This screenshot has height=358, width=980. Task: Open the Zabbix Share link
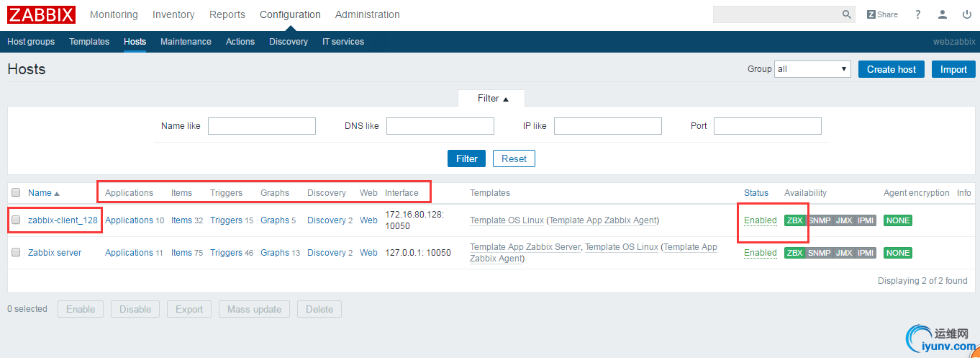click(x=882, y=14)
